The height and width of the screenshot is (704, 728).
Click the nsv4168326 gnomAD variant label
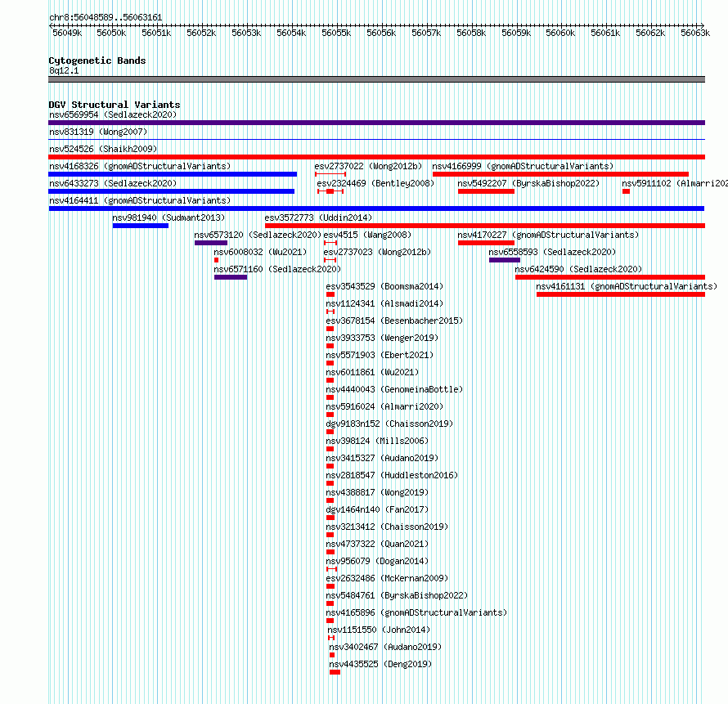tap(140, 166)
